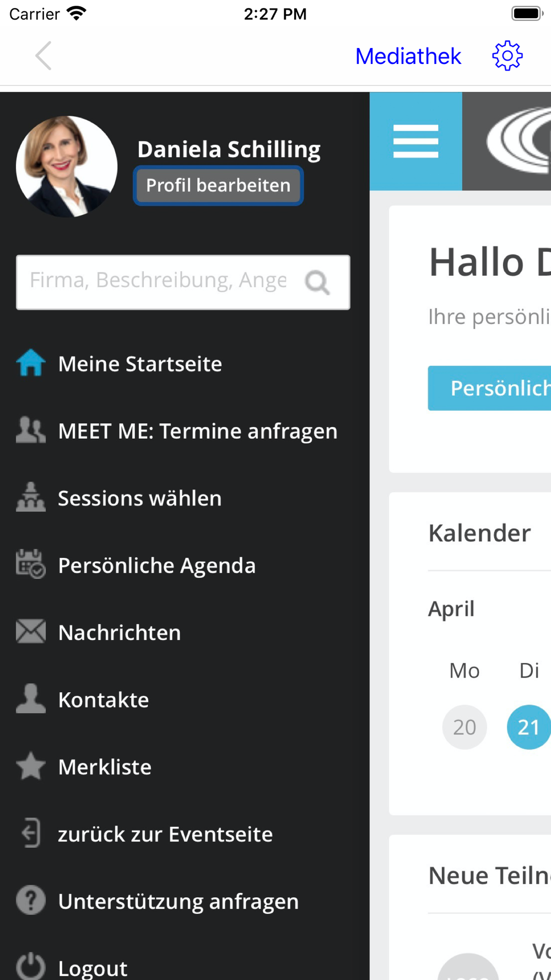Tap Daniela Schilling's profile photo
The height and width of the screenshot is (980, 551).
click(x=67, y=166)
